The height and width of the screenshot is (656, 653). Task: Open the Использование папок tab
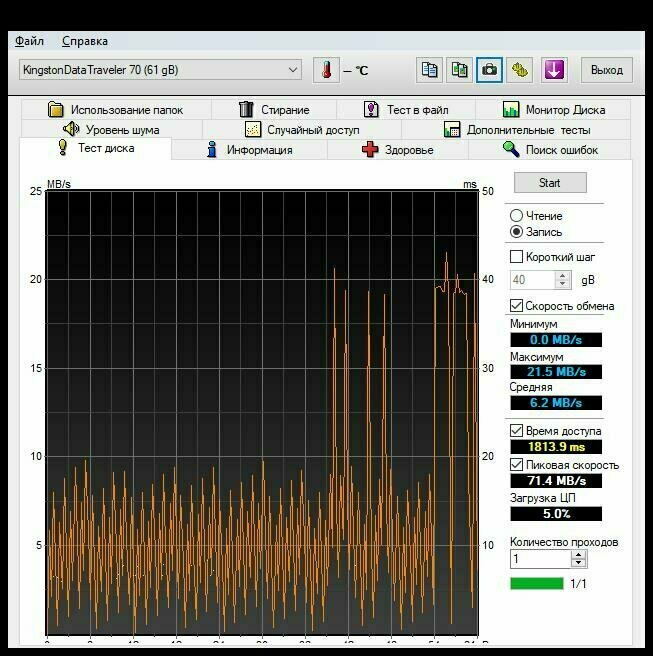click(x=116, y=110)
